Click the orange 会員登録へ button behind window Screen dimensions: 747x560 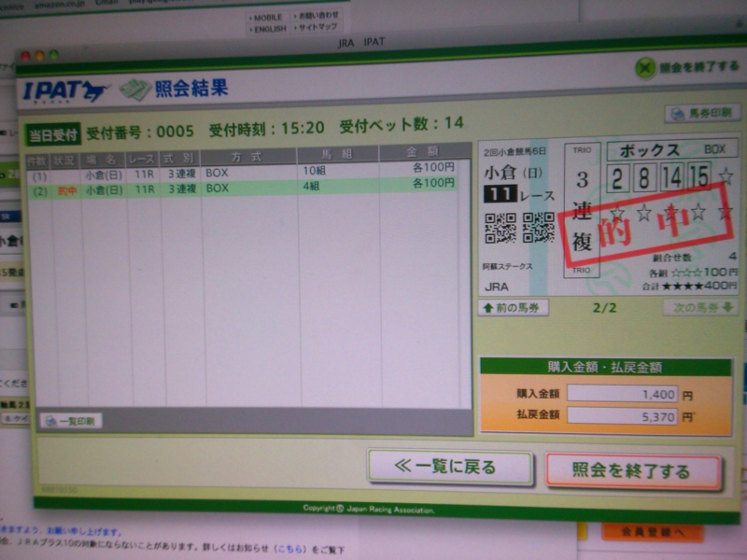click(653, 532)
